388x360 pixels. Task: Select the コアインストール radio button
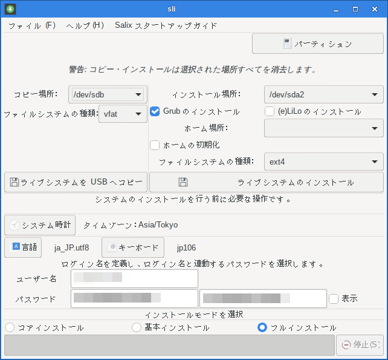point(10,328)
